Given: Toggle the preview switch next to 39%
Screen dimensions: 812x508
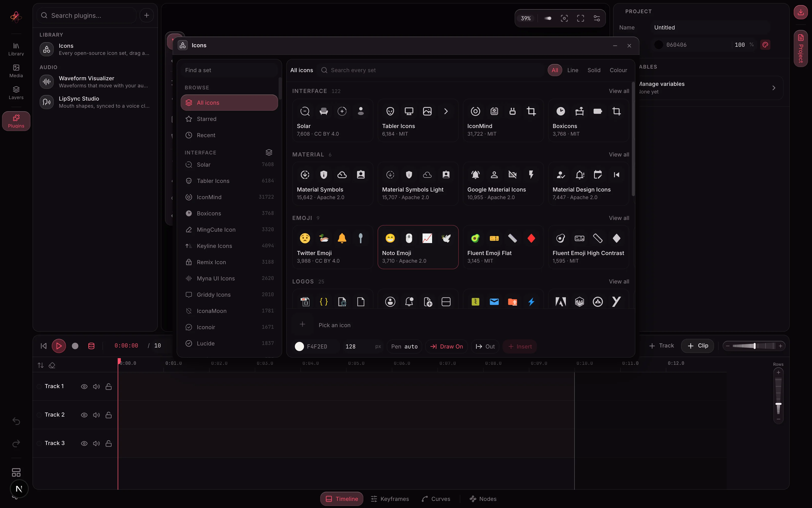Looking at the screenshot, I should [548, 19].
